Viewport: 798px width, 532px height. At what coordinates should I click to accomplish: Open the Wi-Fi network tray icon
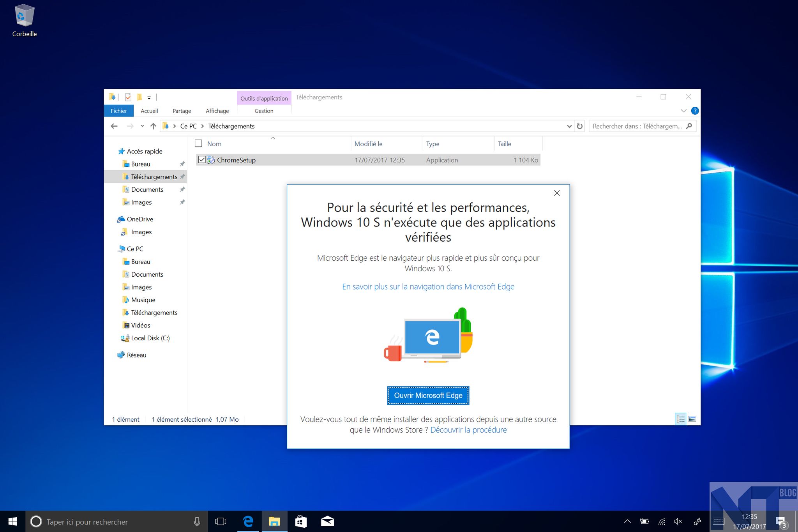[x=662, y=521]
